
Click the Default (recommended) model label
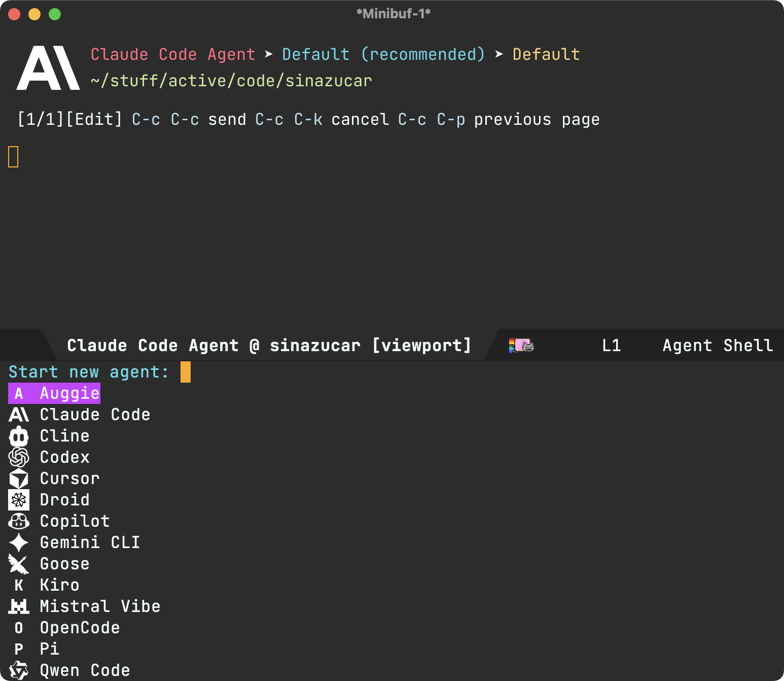pos(383,54)
